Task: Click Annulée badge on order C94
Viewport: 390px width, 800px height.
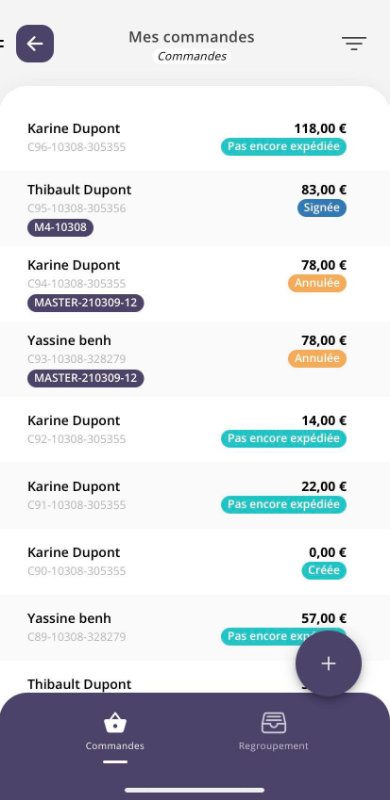Action: [x=317, y=283]
